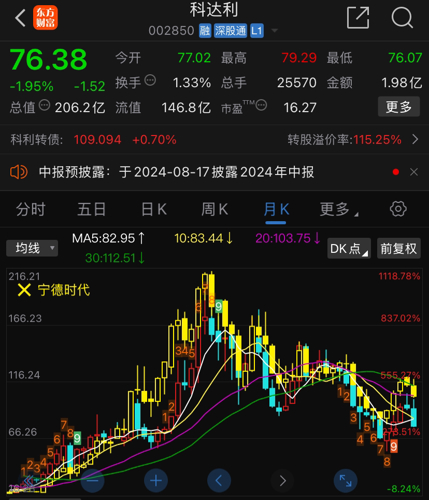
Task: Switch to the 日K tab
Action: pos(154,210)
